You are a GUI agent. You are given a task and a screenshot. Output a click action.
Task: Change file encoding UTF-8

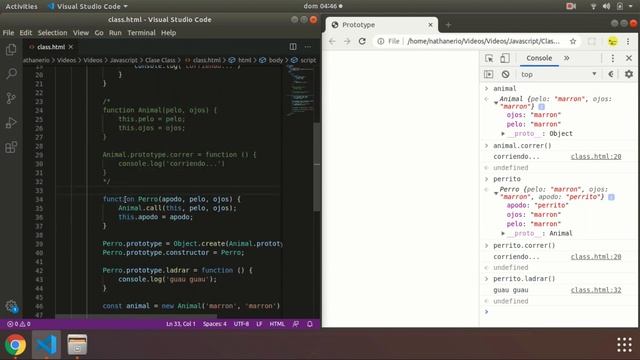[241, 324]
